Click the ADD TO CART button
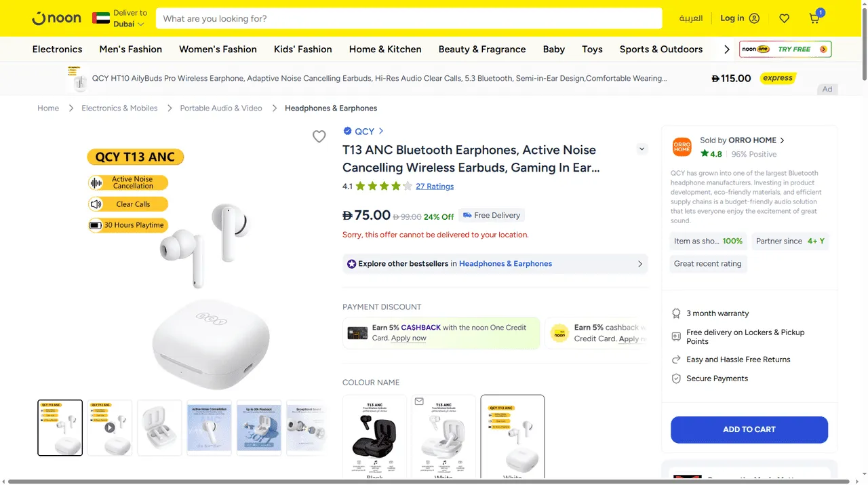 coord(749,429)
